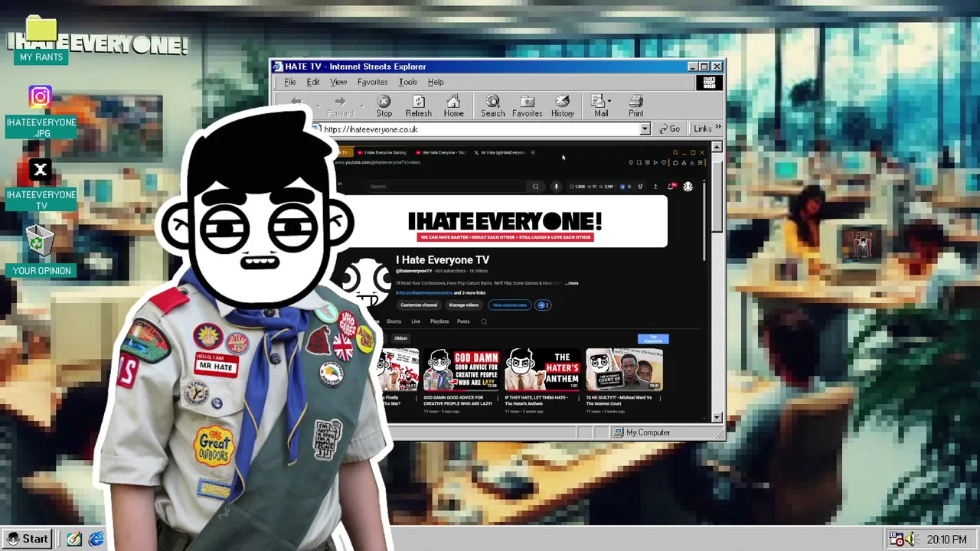Open the Tools menu

pyautogui.click(x=407, y=82)
